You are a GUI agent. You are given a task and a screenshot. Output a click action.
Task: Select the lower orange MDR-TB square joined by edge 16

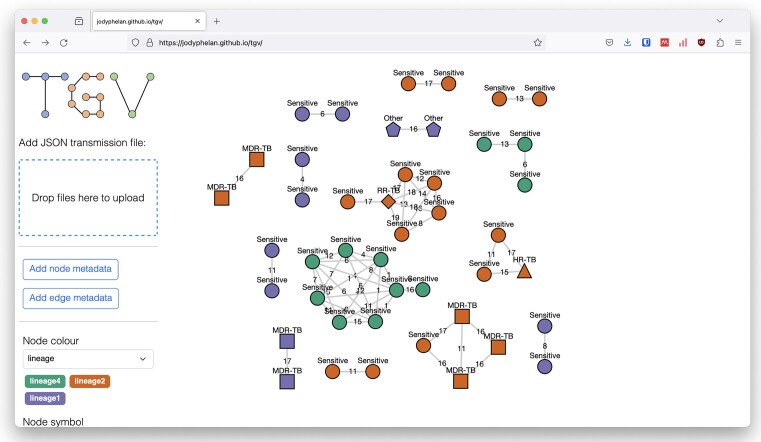[221, 198]
